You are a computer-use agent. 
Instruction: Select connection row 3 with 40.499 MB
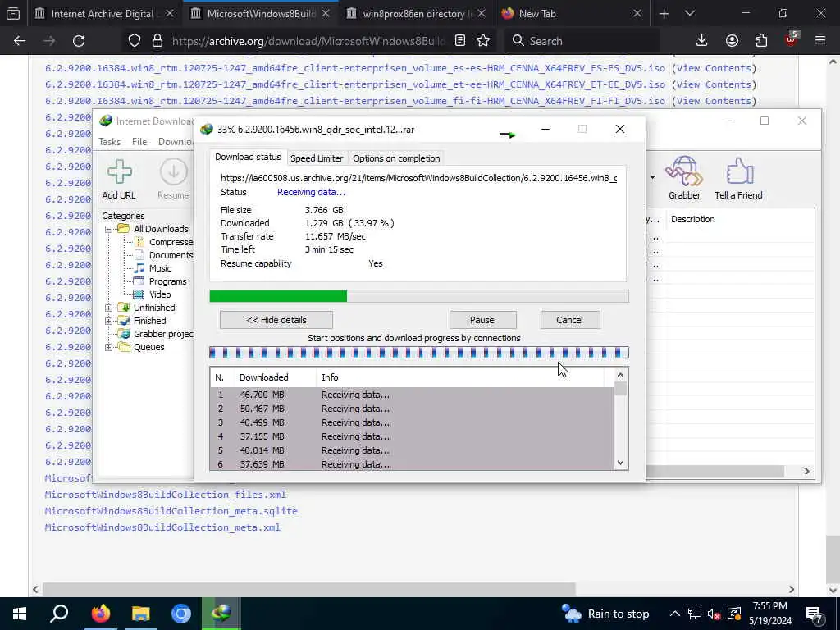(x=412, y=422)
